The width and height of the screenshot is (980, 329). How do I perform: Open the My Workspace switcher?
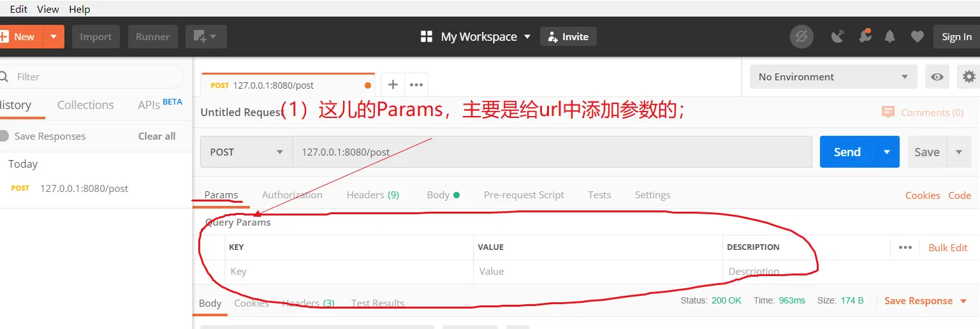[x=476, y=37]
